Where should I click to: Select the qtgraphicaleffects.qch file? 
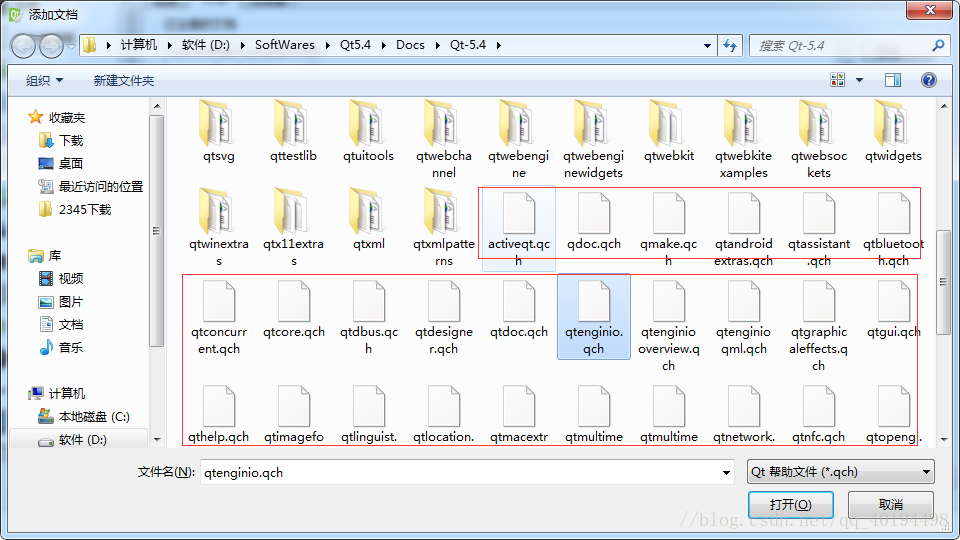point(819,324)
